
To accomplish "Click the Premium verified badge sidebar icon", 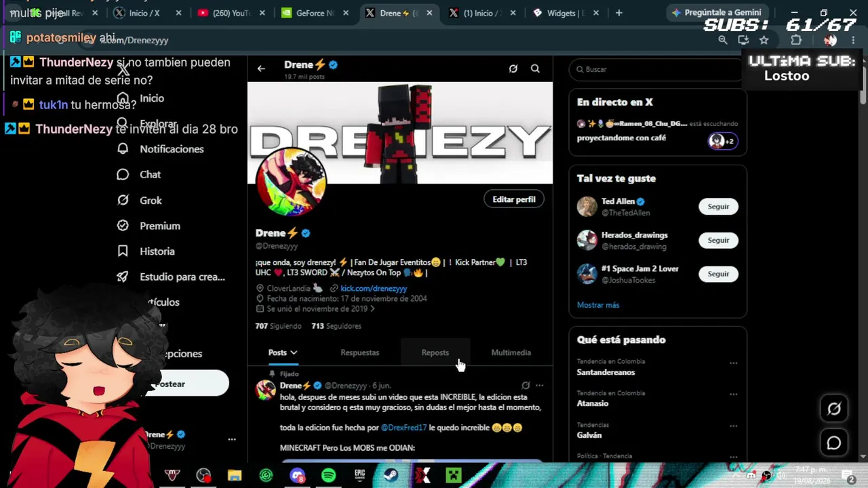I will (123, 226).
